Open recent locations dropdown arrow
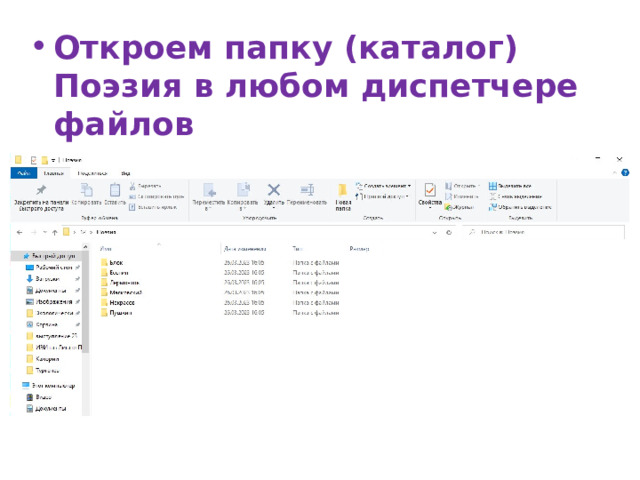Viewport: 640px width, 480px height. click(x=44, y=232)
